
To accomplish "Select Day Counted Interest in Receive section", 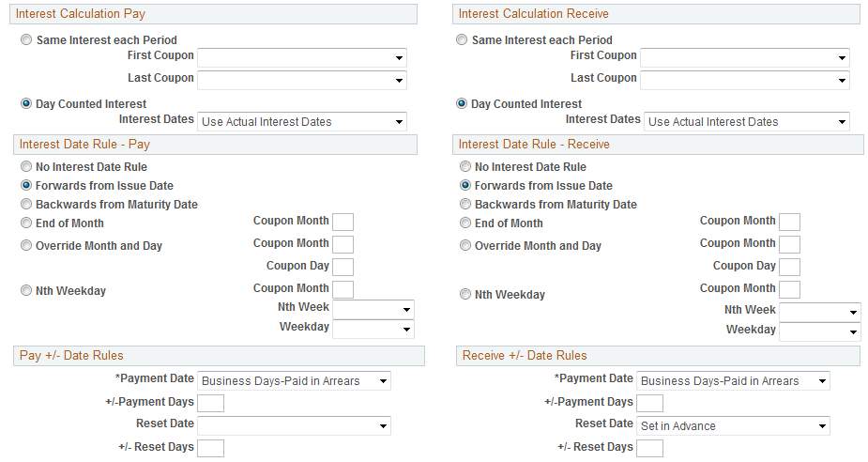I will (x=462, y=104).
